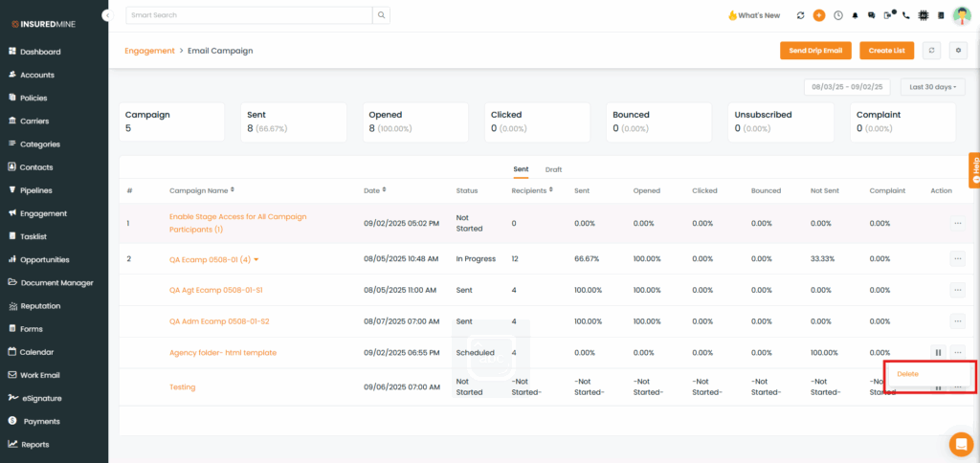Switch to the Draft tab
Image resolution: width=980 pixels, height=463 pixels.
553,169
